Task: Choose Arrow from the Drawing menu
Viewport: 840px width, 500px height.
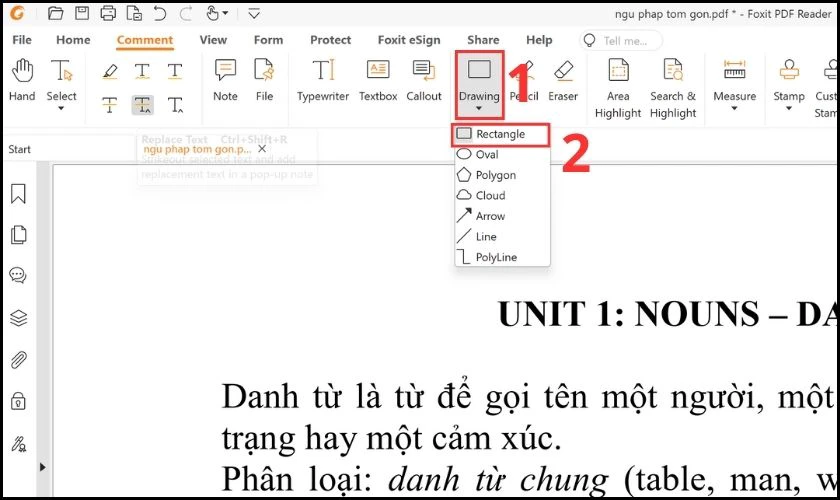Action: [x=501, y=215]
